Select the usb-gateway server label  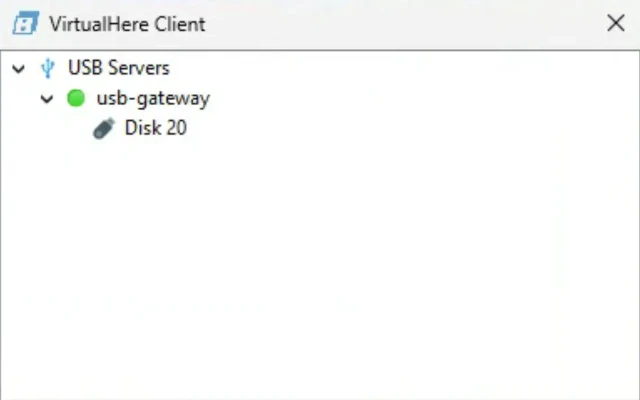[152, 98]
